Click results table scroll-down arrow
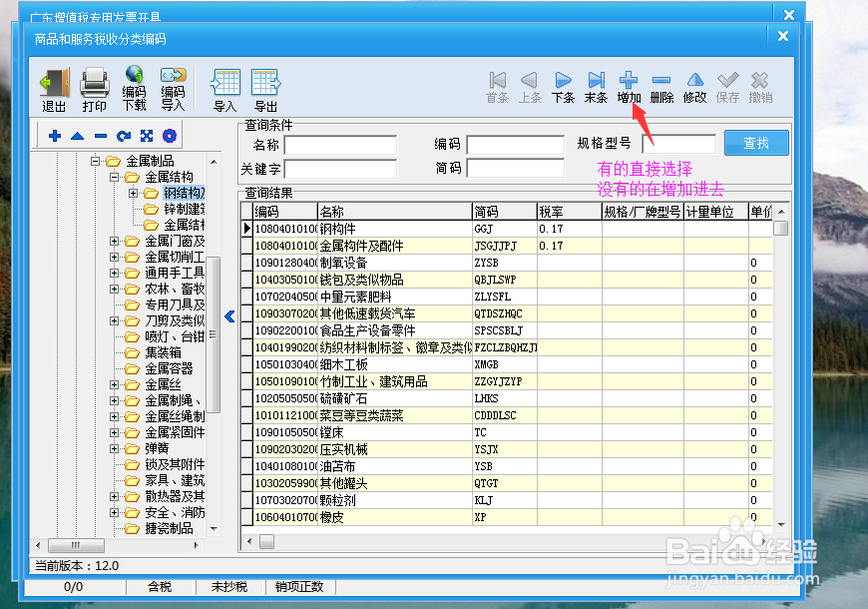This screenshot has height=609, width=868. 781,525
